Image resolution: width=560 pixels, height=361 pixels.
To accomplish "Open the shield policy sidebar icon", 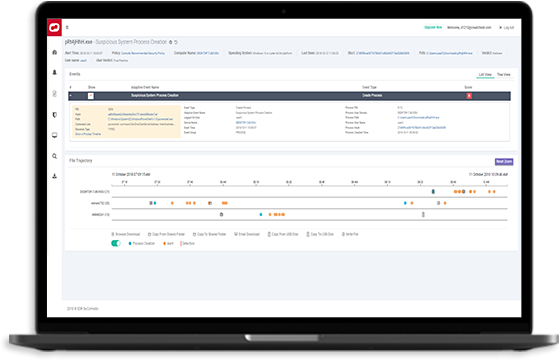I will coord(55,115).
